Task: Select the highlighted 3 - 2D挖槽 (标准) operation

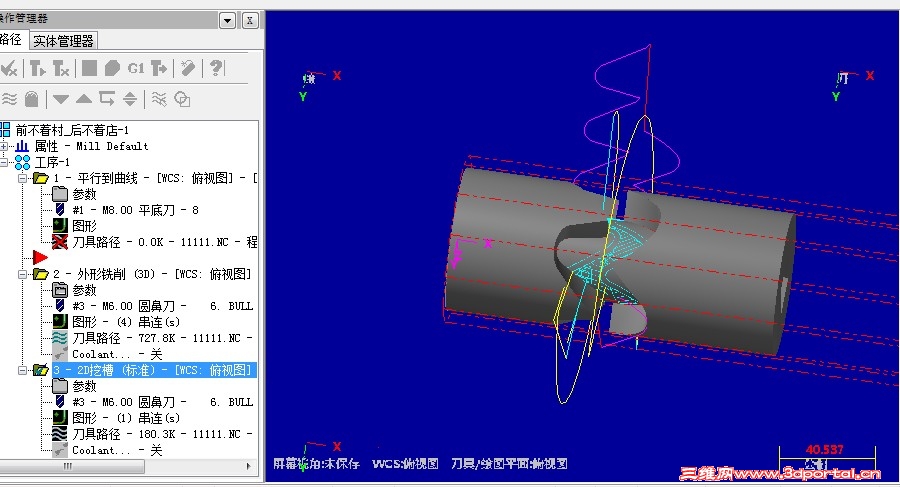Action: [x=154, y=370]
